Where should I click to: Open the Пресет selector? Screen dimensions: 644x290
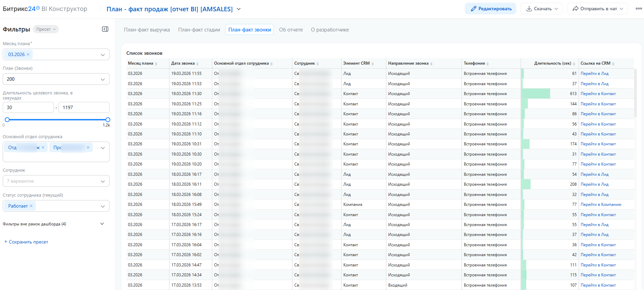click(46, 29)
